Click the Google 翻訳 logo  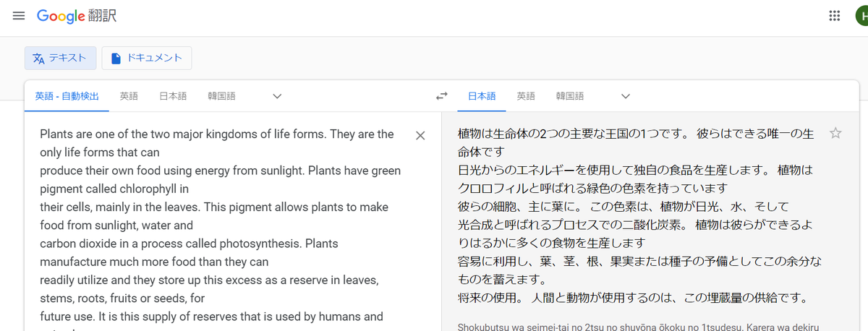point(77,16)
